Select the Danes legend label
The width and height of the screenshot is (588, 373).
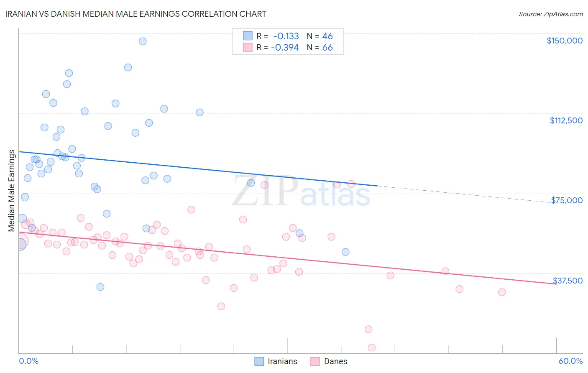coord(335,361)
